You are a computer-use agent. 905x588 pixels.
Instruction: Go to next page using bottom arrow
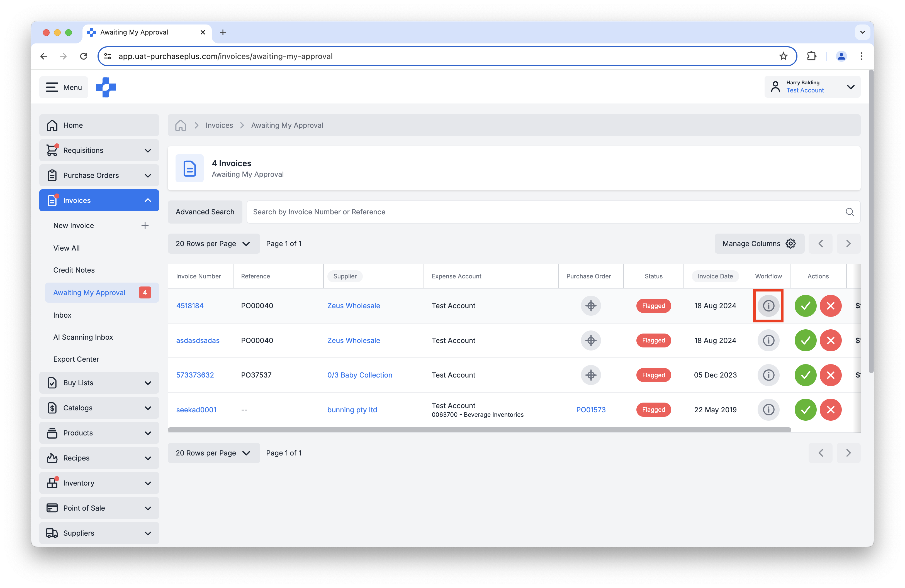pyautogui.click(x=848, y=453)
